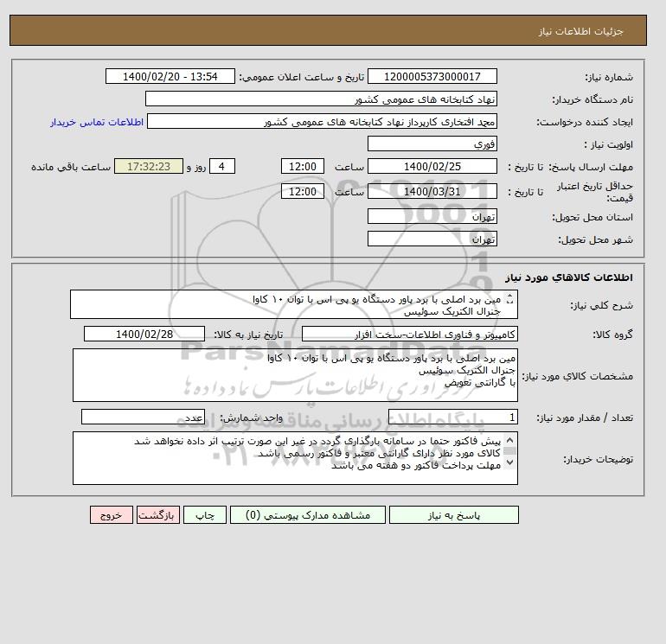
Task: Click price validity time 12:00 field
Action: (303, 191)
